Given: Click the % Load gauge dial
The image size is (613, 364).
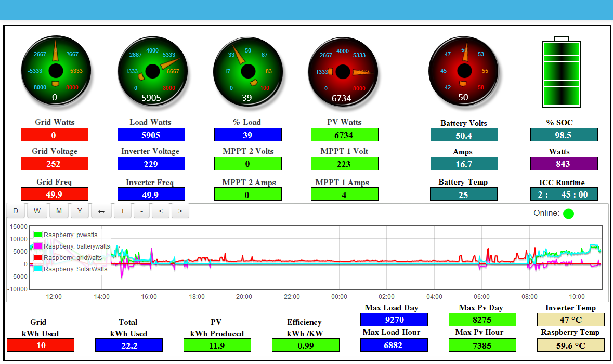Looking at the screenshot, I should [x=248, y=71].
